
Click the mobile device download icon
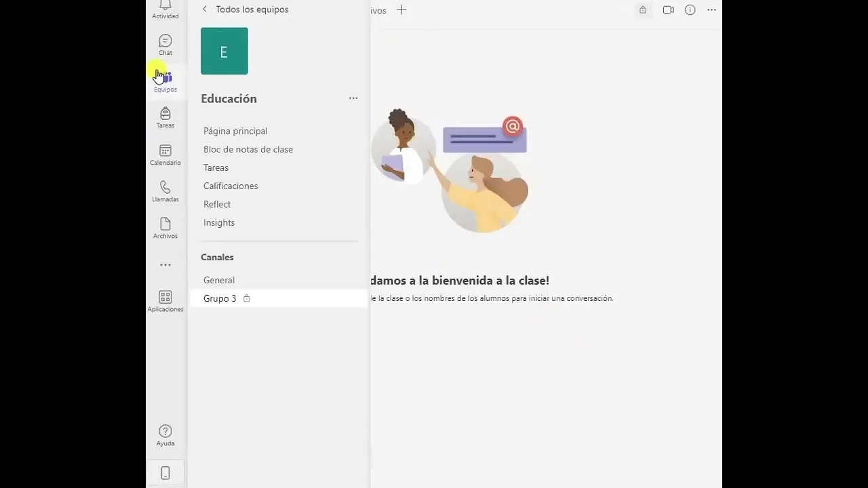[x=165, y=473]
